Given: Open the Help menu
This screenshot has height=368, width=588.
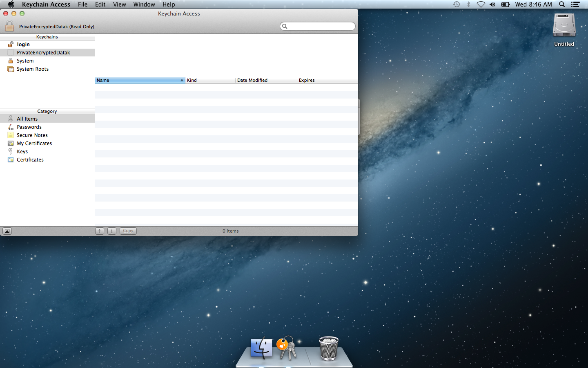Looking at the screenshot, I should pos(169,4).
